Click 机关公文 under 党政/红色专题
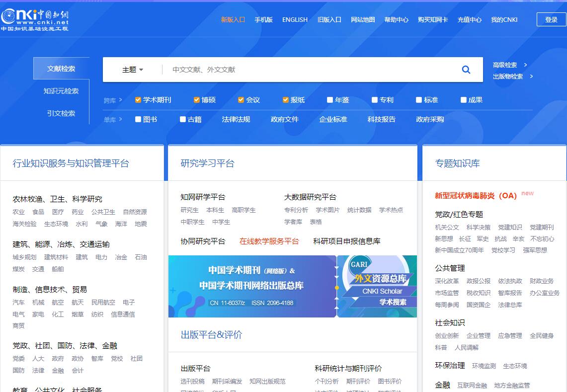The height and width of the screenshot is (392, 567). pyautogui.click(x=447, y=228)
